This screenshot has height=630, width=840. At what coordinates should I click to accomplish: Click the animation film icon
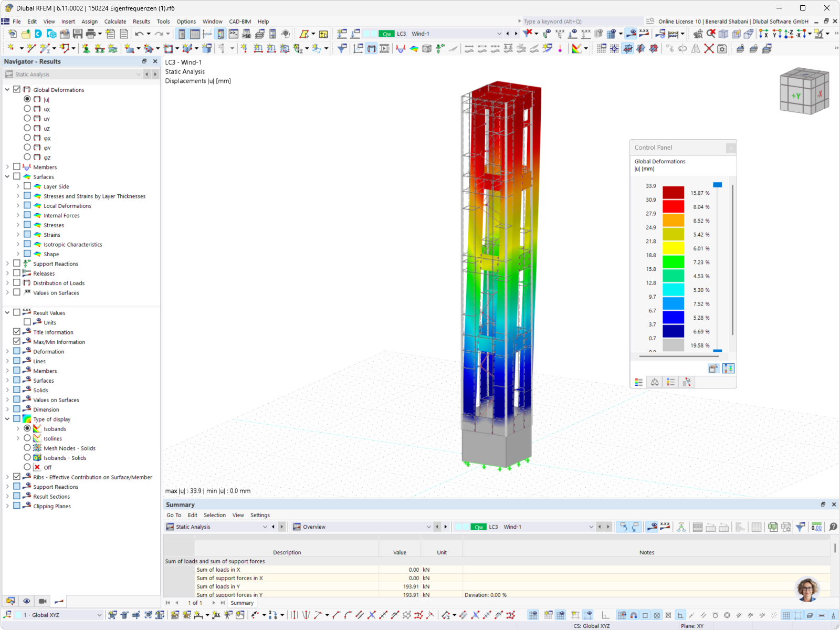tap(384, 48)
